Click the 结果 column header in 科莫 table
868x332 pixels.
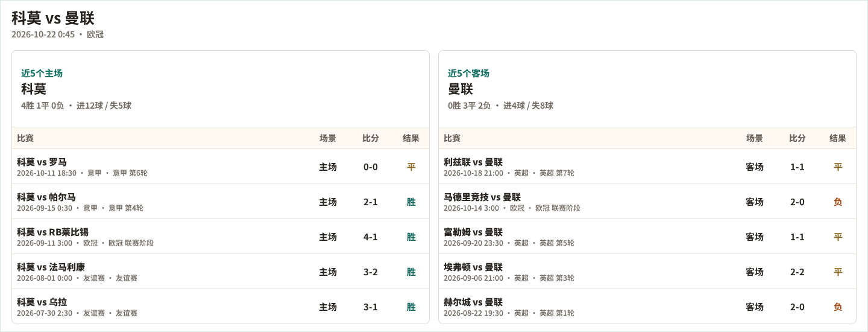click(x=411, y=138)
